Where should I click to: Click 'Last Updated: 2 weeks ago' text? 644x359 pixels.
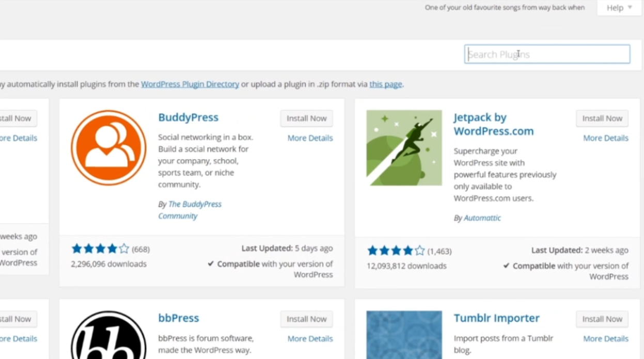click(580, 251)
